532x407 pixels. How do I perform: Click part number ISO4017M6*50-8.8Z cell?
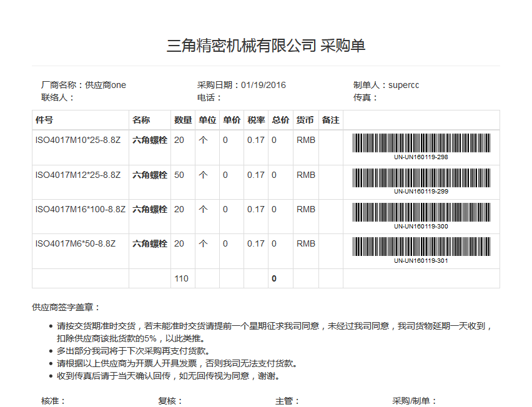click(x=75, y=243)
